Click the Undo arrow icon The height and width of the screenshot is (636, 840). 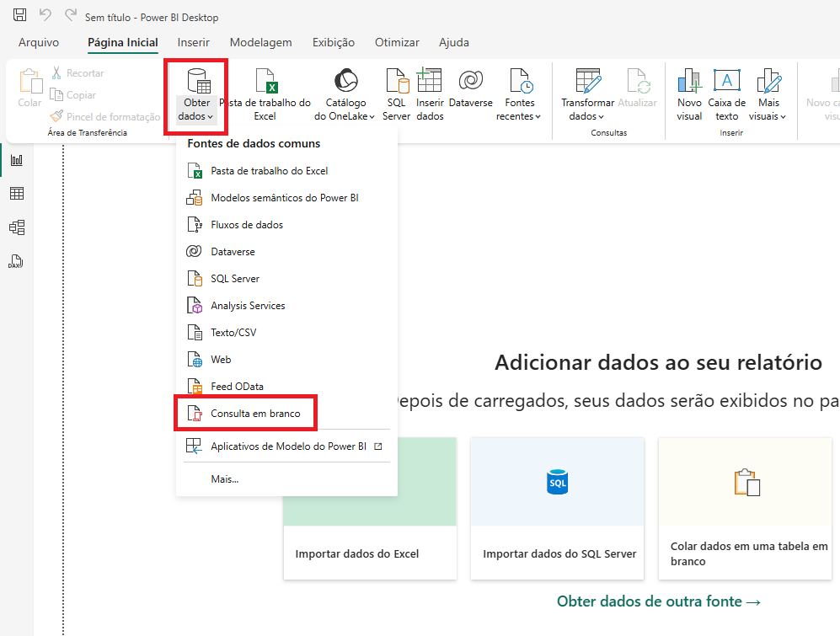45,14
